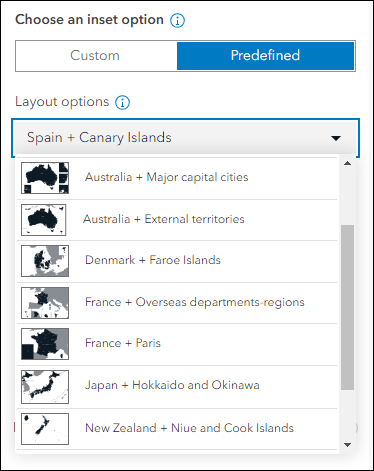Click the Australia capital cities map thumbnail
The width and height of the screenshot is (374, 471).
pyautogui.click(x=45, y=178)
